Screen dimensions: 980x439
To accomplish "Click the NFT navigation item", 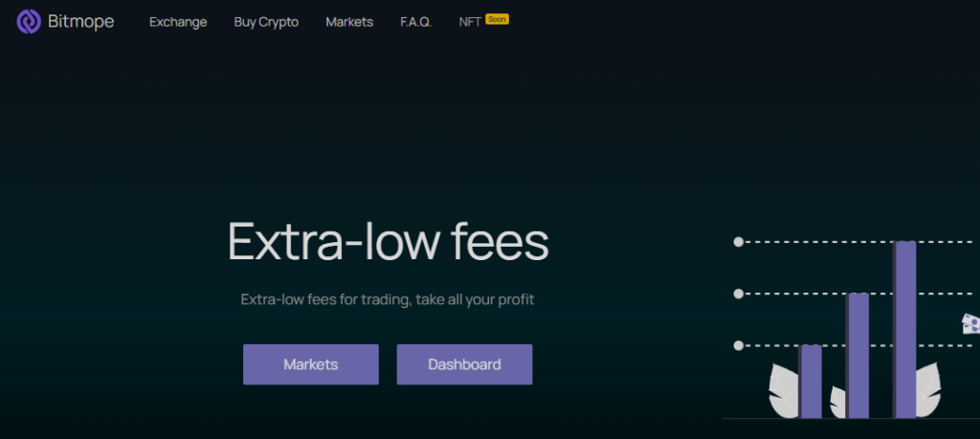I will tap(470, 22).
